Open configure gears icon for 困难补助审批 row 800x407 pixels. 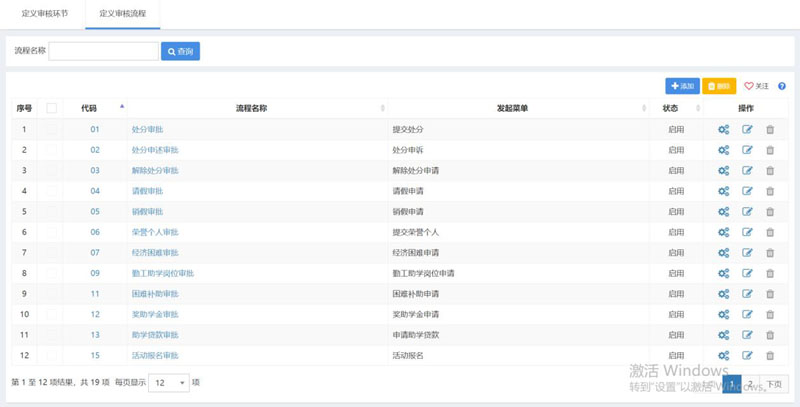click(723, 294)
